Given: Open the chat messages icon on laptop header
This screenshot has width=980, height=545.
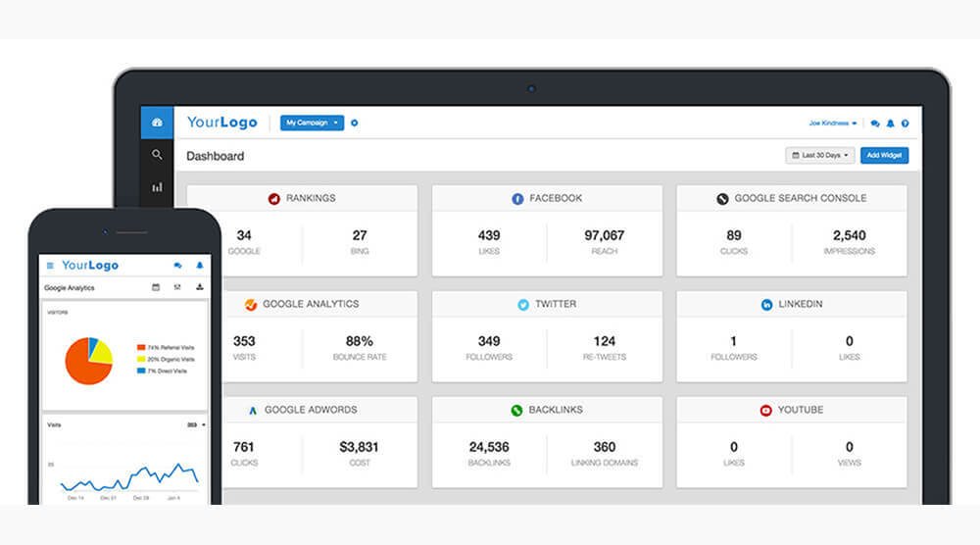Looking at the screenshot, I should (x=875, y=124).
